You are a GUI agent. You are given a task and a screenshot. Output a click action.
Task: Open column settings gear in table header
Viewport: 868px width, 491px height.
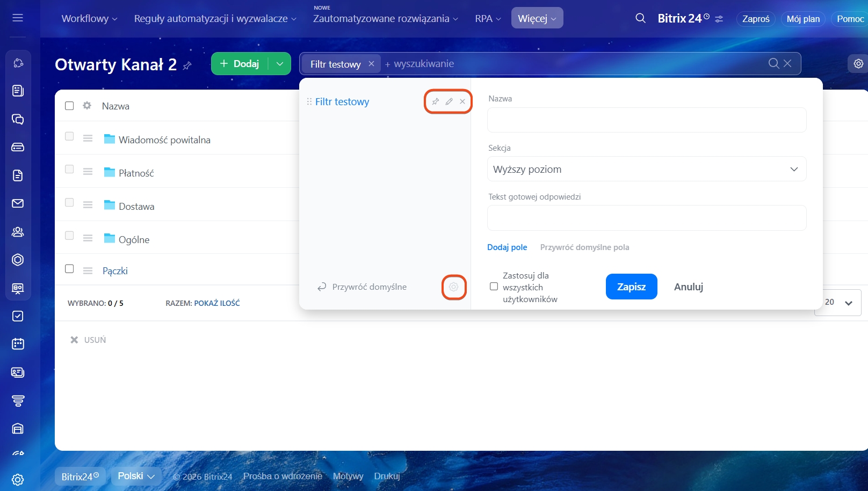[x=87, y=106]
